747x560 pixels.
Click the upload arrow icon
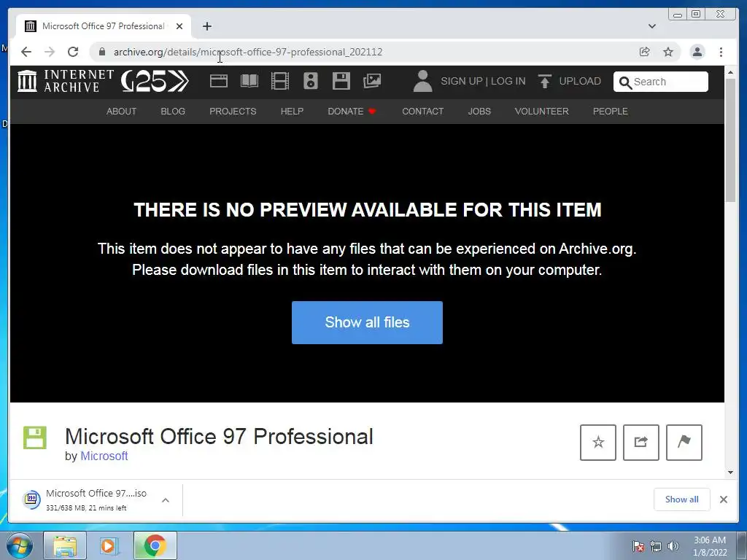click(544, 81)
